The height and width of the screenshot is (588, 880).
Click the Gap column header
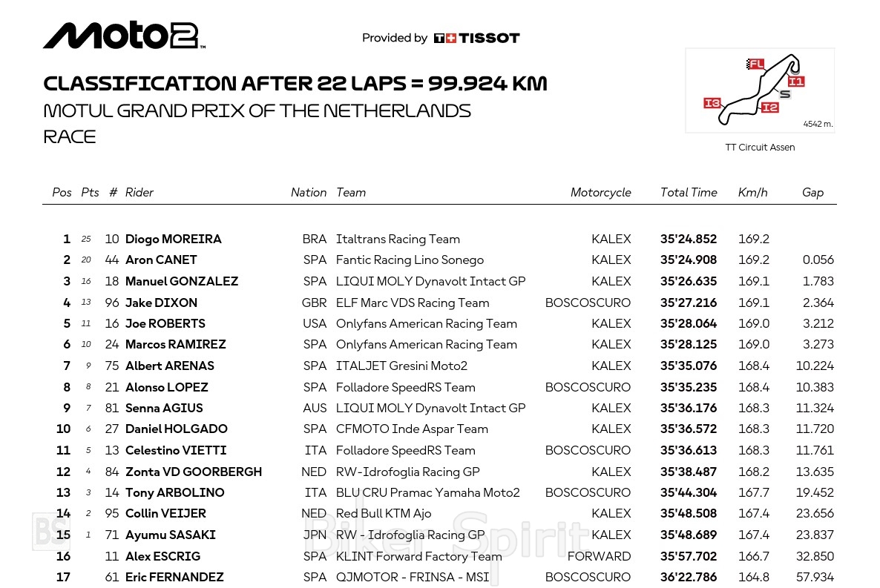click(812, 192)
